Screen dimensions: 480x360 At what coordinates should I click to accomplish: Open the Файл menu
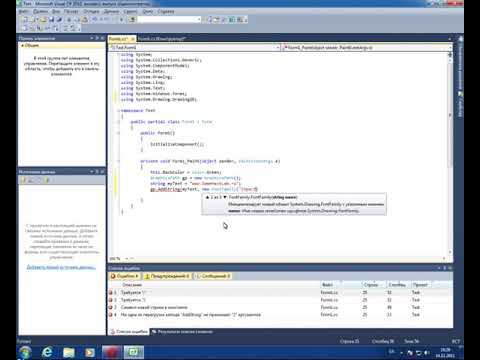[x=24, y=12]
